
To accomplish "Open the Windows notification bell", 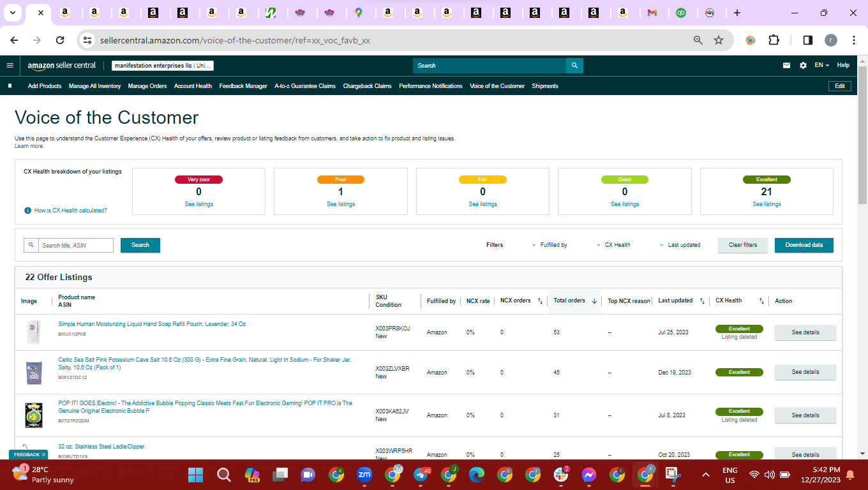I will pyautogui.click(x=849, y=475).
